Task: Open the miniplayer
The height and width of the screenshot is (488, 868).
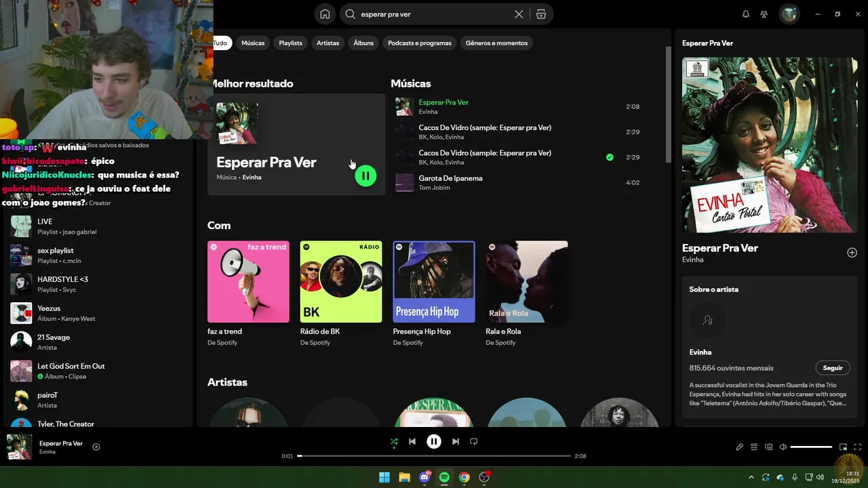Action: point(843,447)
